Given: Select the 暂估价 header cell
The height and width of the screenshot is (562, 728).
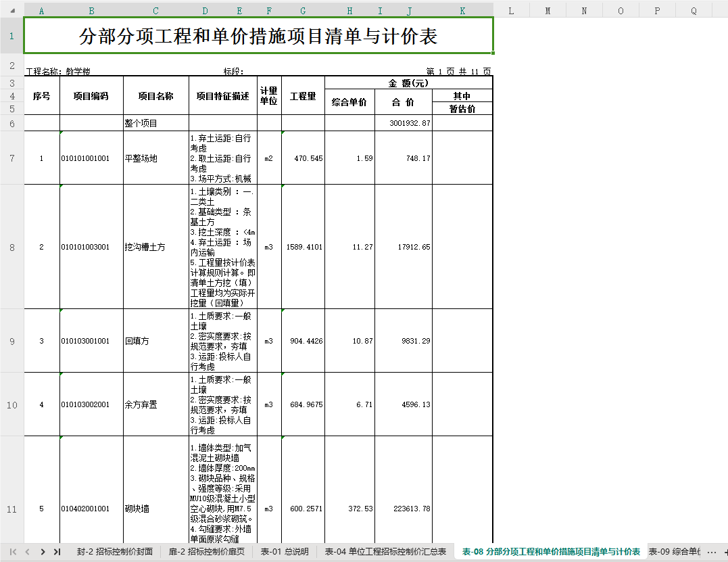Looking at the screenshot, I should click(x=462, y=109).
